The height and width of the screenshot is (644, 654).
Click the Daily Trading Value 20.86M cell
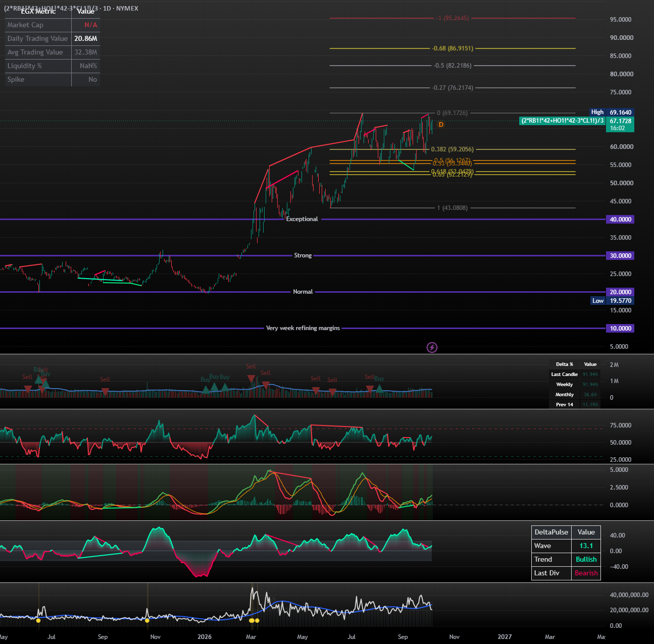pyautogui.click(x=86, y=39)
